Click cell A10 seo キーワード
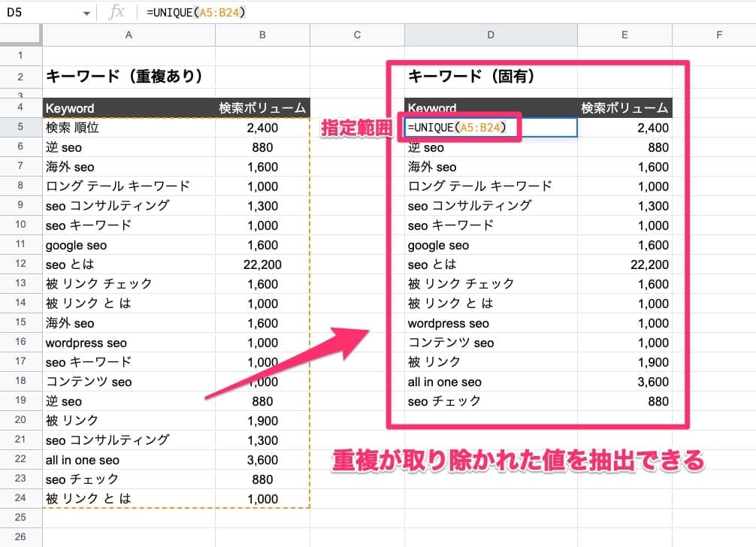 [x=129, y=225]
